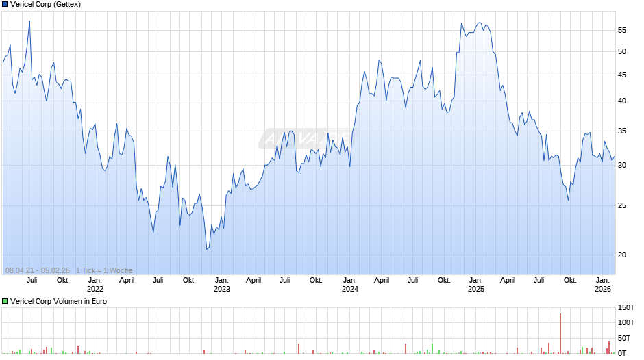
Task: Click the 0T volume axis label
Action: (x=622, y=353)
